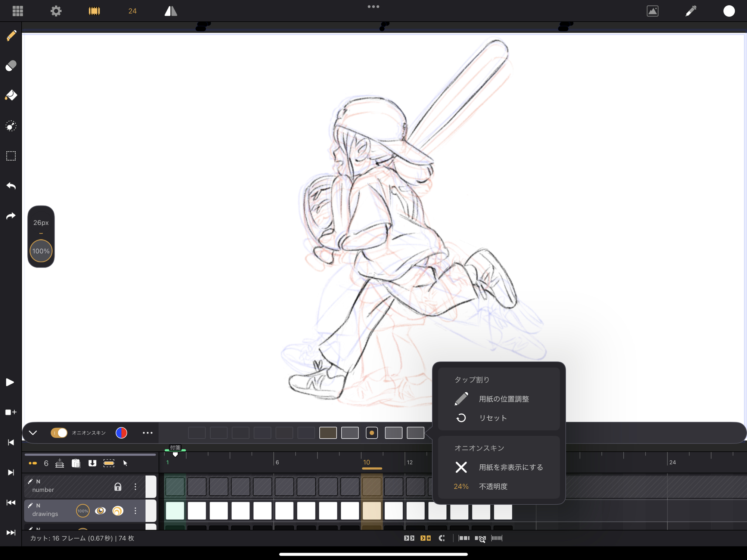Image resolution: width=747 pixels, height=560 pixels.
Task: Collapse onion skin bar with chevron
Action: click(33, 433)
